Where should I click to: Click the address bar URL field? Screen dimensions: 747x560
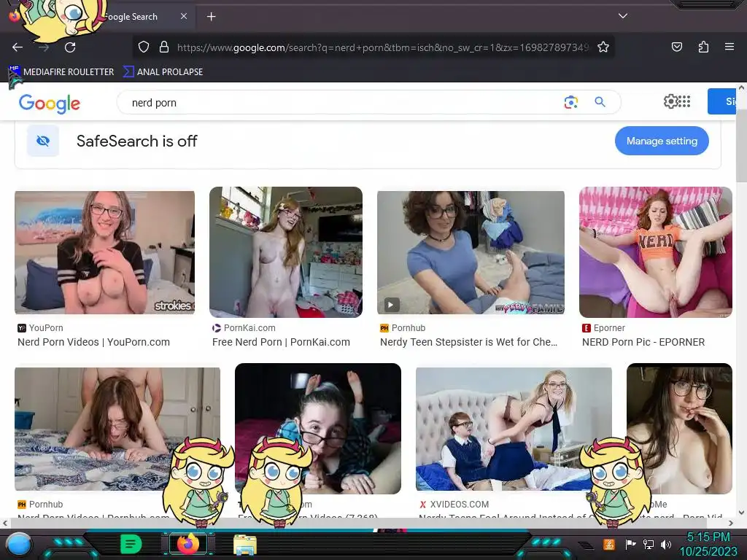tap(382, 47)
